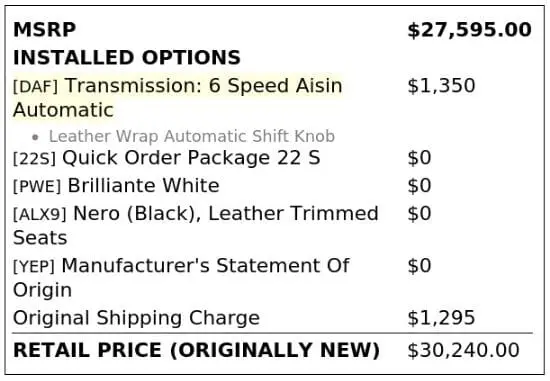This screenshot has height=381, width=550.
Task: Click the INSTALLED OPTIONS heading
Action: pos(127,58)
